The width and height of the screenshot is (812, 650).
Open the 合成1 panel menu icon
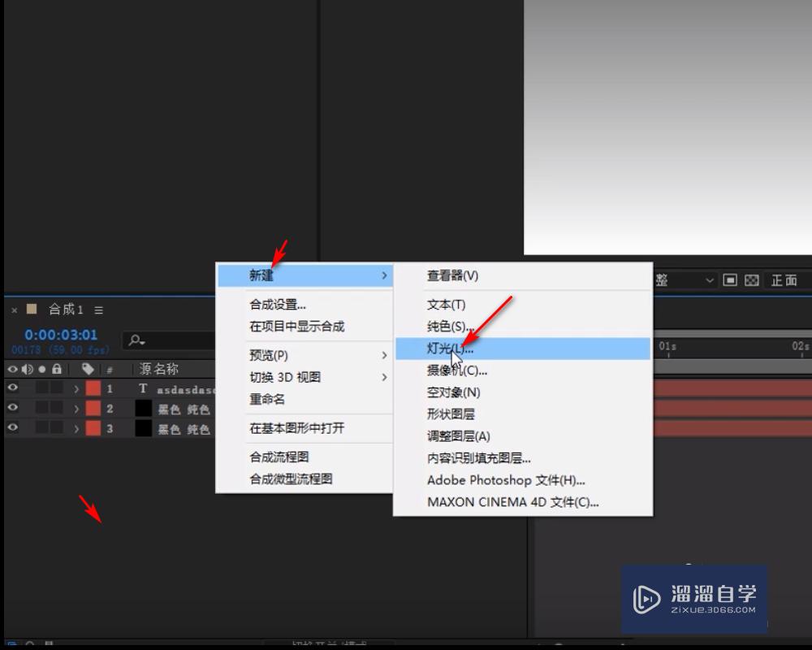99,310
